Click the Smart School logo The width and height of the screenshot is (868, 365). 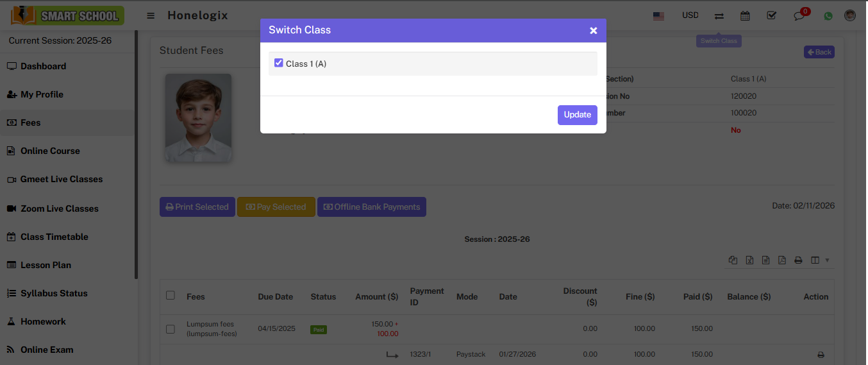[67, 15]
